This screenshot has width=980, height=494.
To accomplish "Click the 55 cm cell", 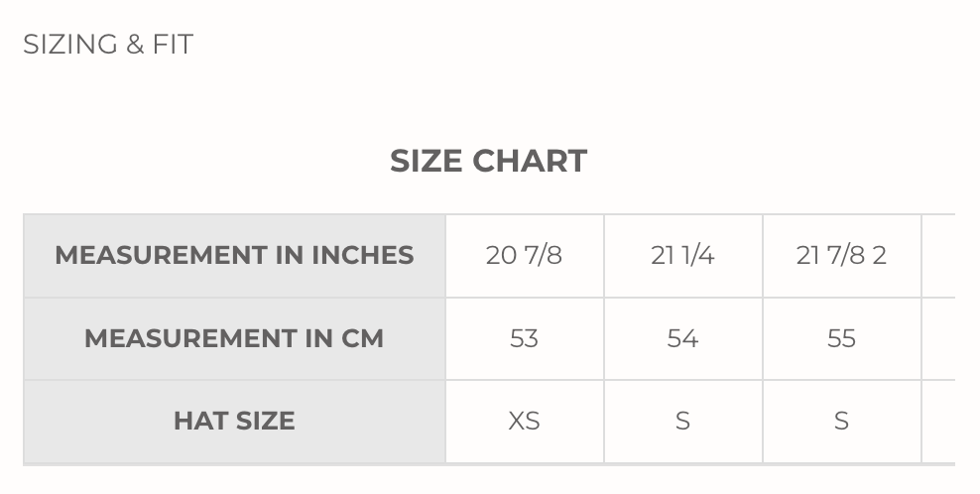I will click(x=841, y=338).
